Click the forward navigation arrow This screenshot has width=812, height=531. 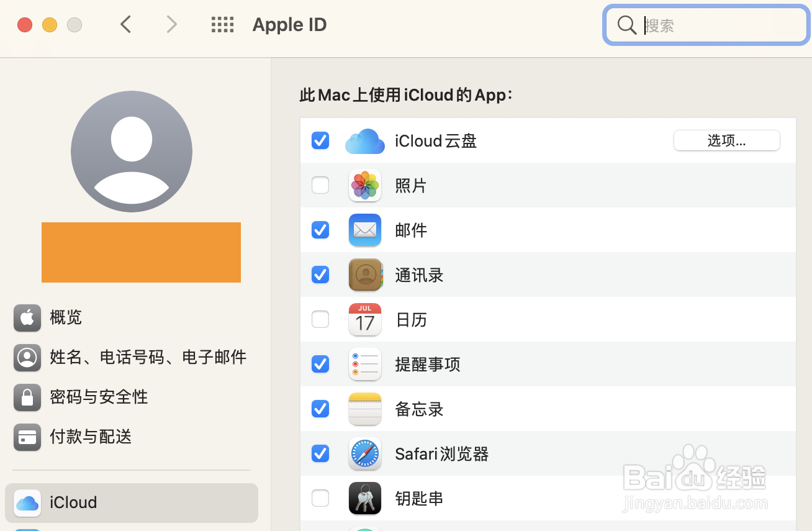[x=171, y=25]
